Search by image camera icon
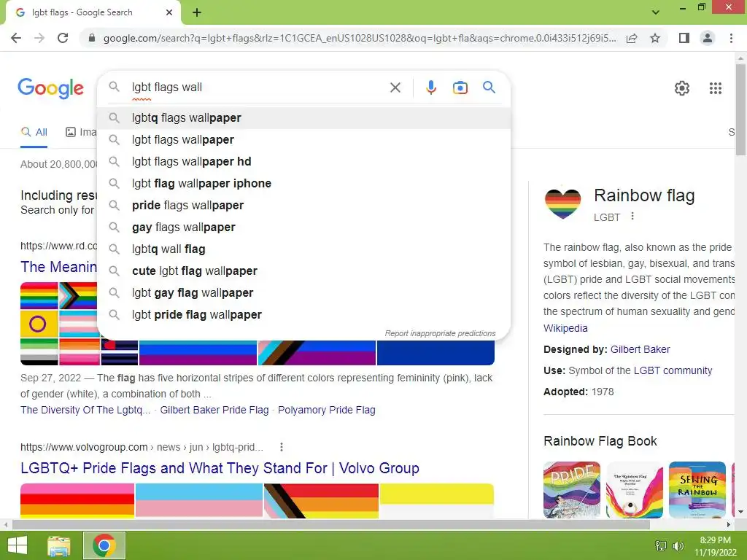This screenshot has width=747, height=560. pos(460,87)
